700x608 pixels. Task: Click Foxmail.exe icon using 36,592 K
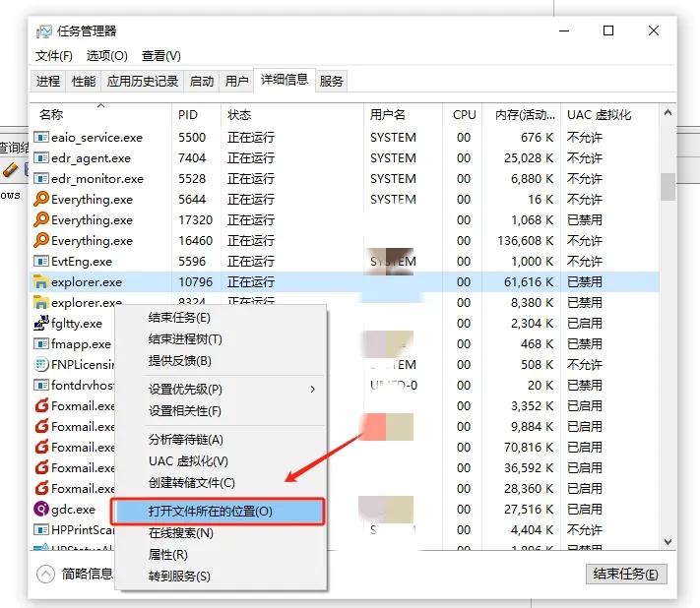click(x=41, y=467)
